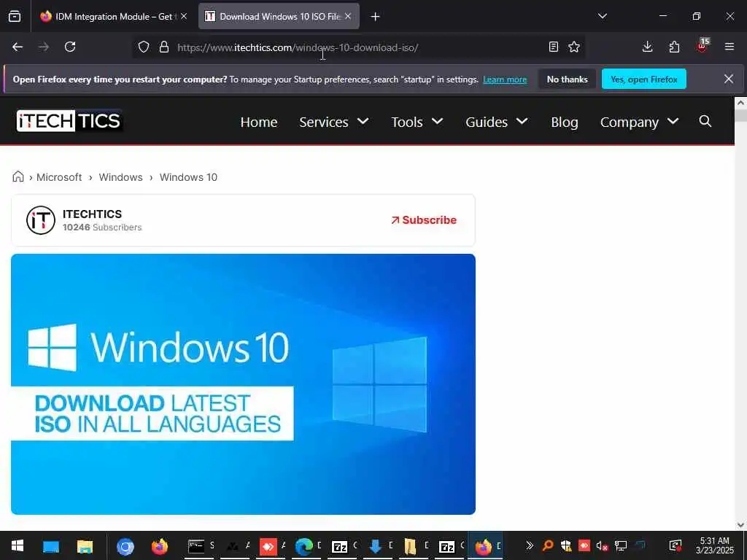Click the breadcrumb home icon

click(x=18, y=176)
